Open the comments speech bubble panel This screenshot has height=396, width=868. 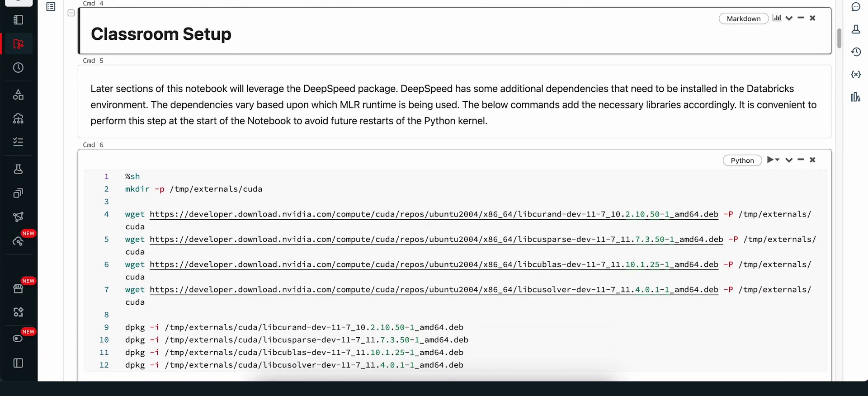tap(855, 7)
